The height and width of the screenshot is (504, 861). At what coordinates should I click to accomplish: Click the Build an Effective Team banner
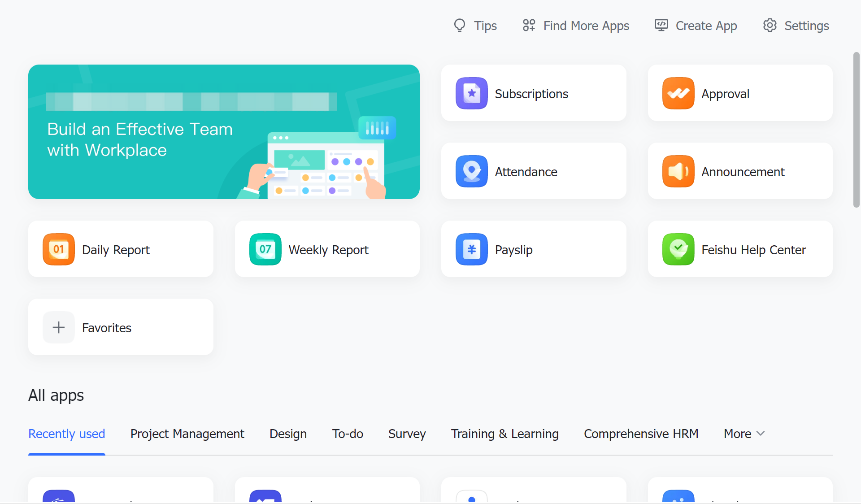[x=224, y=131]
